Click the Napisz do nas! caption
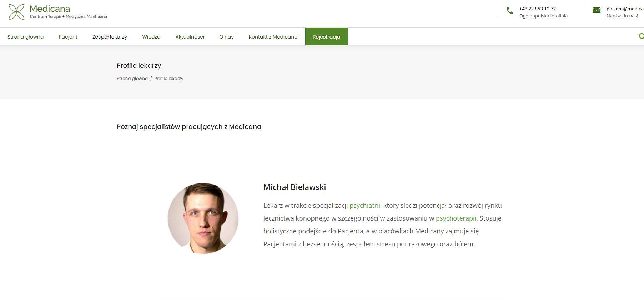Viewport: 644px width, 302px height. coord(622,16)
